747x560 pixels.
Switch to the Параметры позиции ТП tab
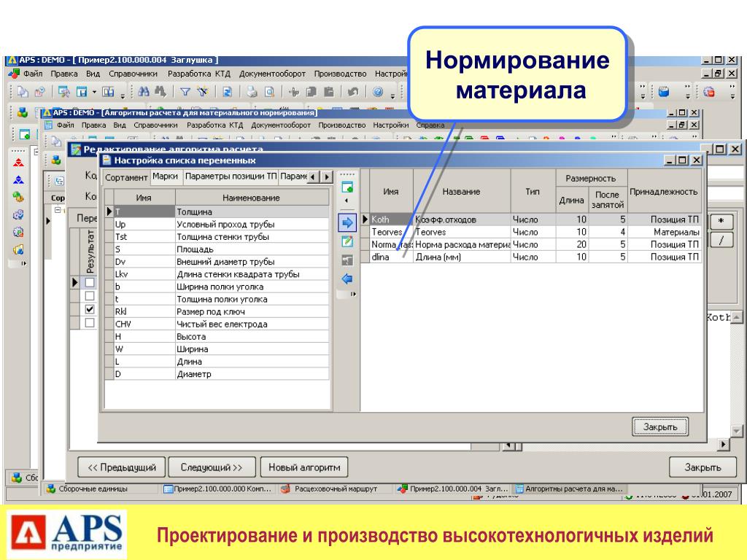(x=231, y=176)
